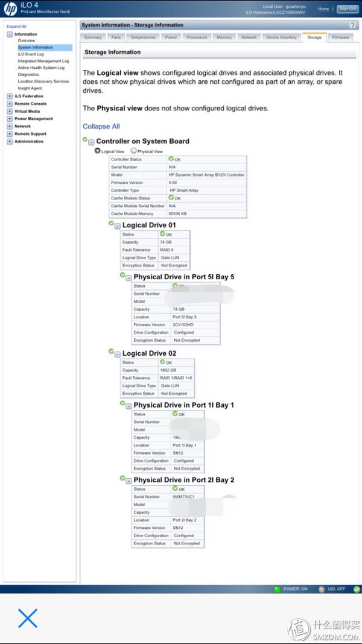Click the Collapse All link
This screenshot has height=644, width=362.
tap(101, 127)
